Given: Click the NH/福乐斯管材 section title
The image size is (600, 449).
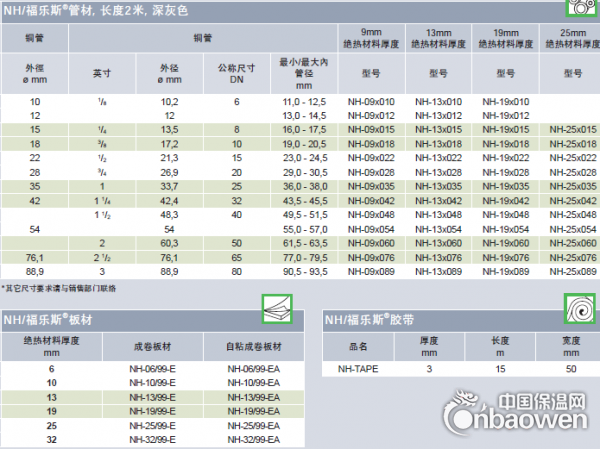Looking at the screenshot, I should pyautogui.click(x=96, y=10).
